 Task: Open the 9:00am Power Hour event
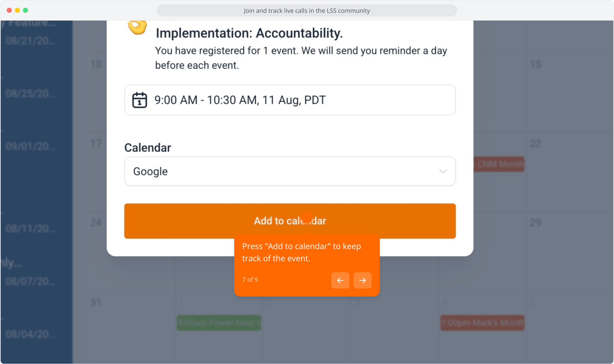coord(219,323)
